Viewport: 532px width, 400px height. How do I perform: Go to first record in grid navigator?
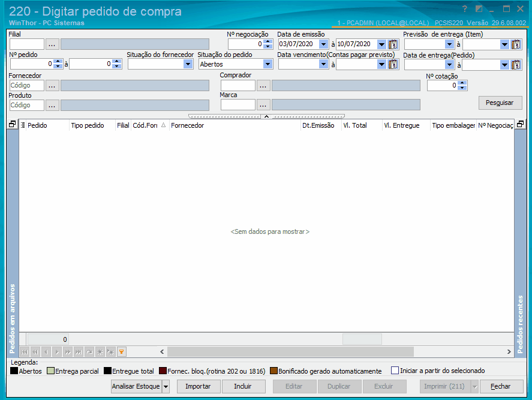[x=25, y=352]
